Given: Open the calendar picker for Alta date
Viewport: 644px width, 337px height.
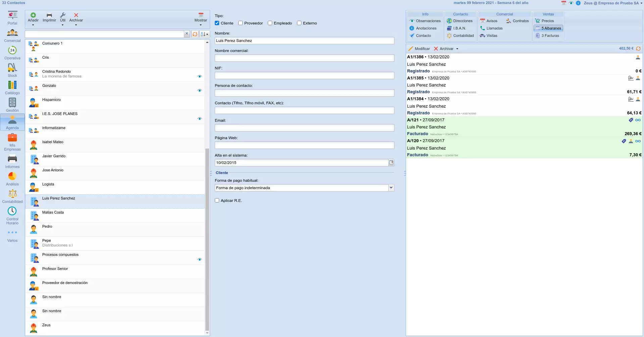Looking at the screenshot, I should 391,163.
